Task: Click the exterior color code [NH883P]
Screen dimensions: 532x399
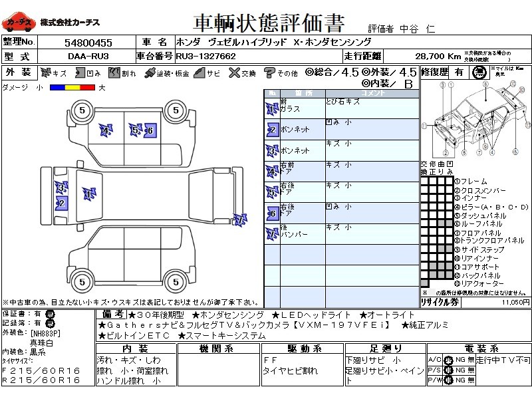Action: click(45, 334)
